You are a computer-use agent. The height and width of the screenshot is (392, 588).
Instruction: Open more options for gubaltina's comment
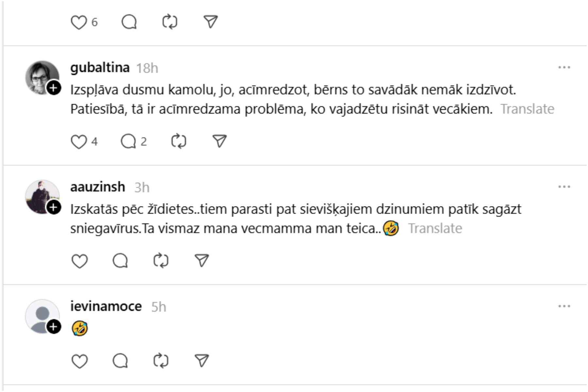pyautogui.click(x=564, y=68)
